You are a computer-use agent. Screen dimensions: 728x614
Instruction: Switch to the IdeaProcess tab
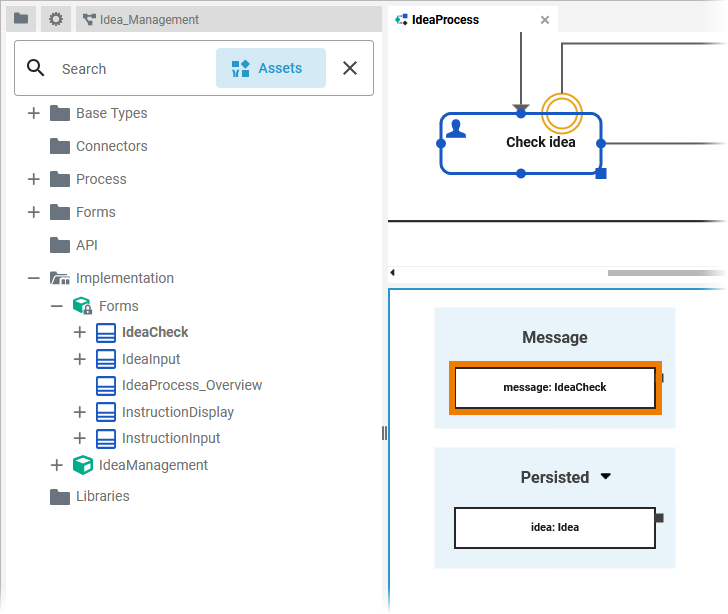coord(445,20)
